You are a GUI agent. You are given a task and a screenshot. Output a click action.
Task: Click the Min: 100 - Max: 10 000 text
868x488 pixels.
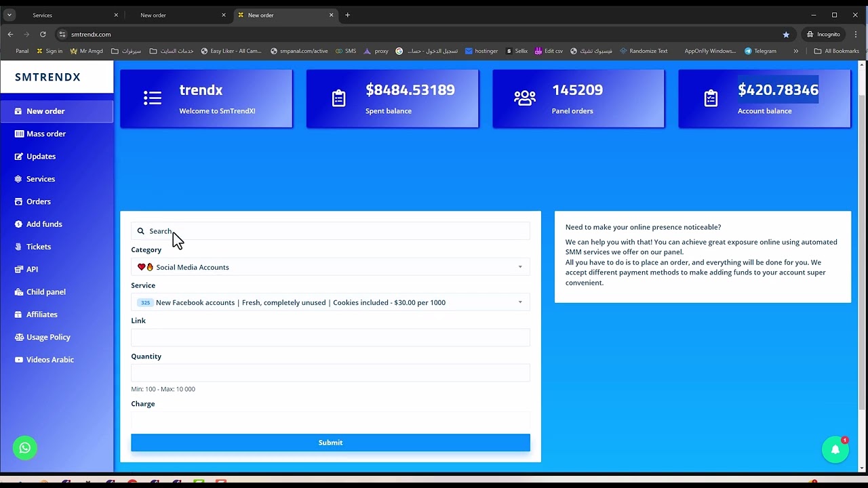pyautogui.click(x=163, y=389)
